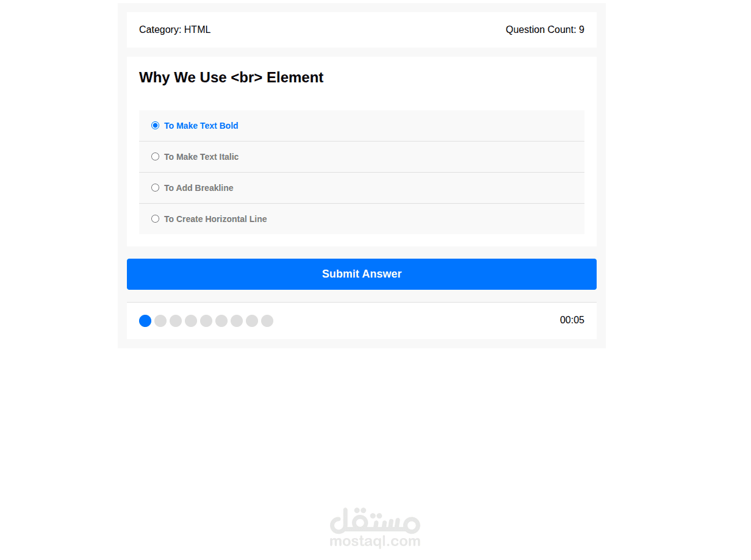Image resolution: width=751 pixels, height=560 pixels.
Task: Click the mostaql.com watermark logo
Action: coord(375,528)
